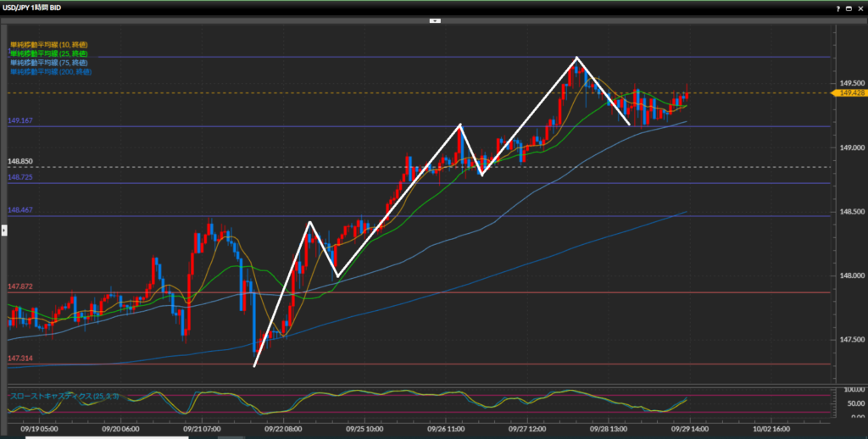Viewport: 868px width, 439px height.
Task: Select the 148.850 dashed line label
Action: point(19,161)
